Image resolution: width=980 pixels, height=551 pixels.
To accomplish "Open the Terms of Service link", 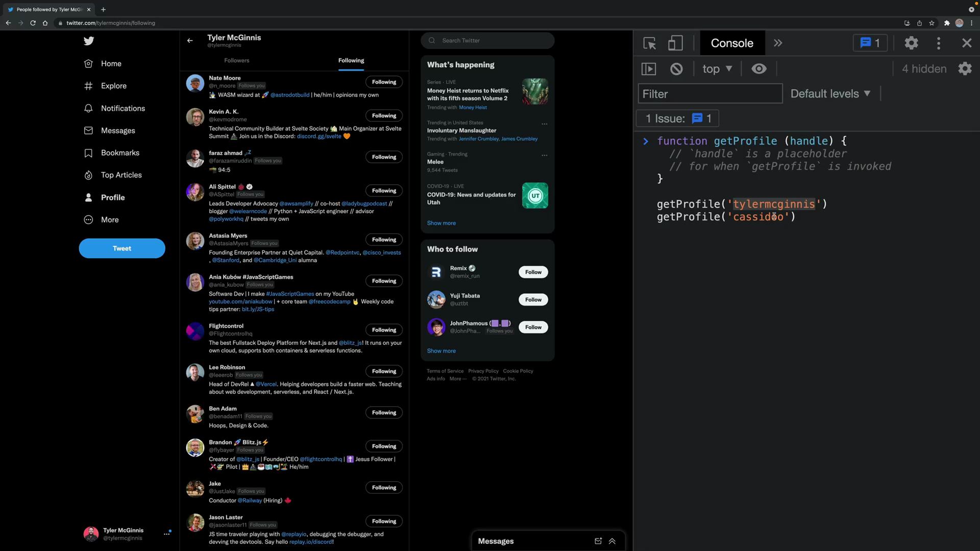I will [445, 371].
